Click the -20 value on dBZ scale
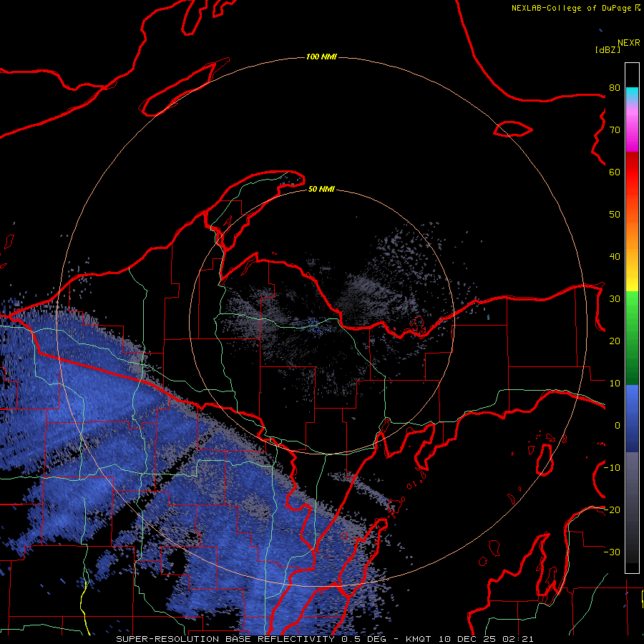Viewport: 644px width, 644px height. click(613, 509)
